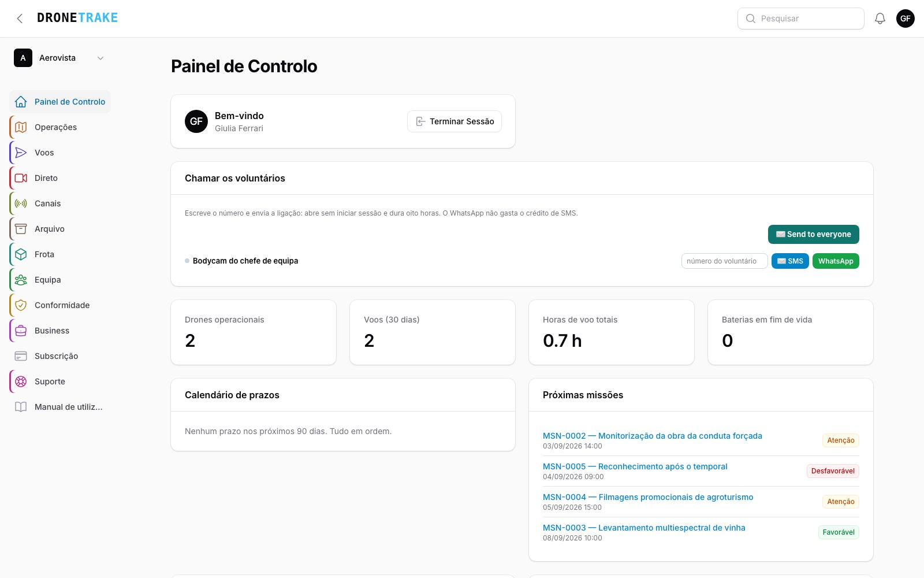Open mission MSN-0003 Levantamento multiespectral link

pos(644,528)
